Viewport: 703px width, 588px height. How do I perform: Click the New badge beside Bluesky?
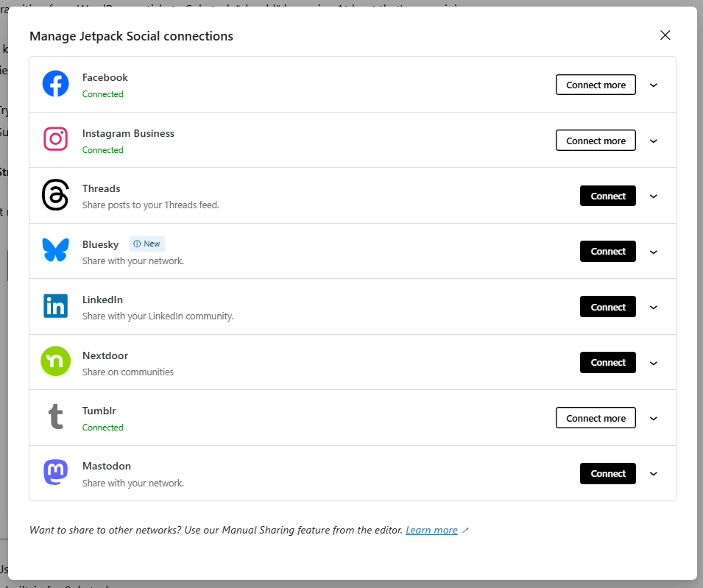pos(147,244)
